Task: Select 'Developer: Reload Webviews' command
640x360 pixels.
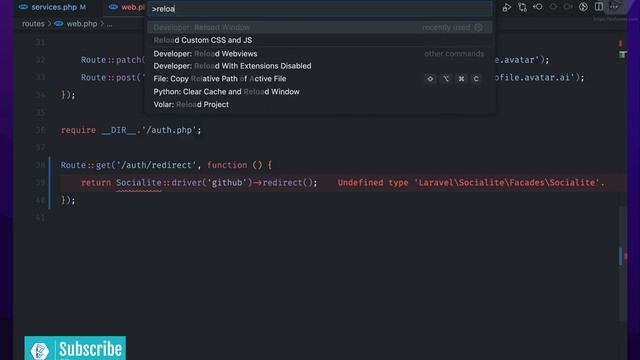Action: [x=320, y=54]
